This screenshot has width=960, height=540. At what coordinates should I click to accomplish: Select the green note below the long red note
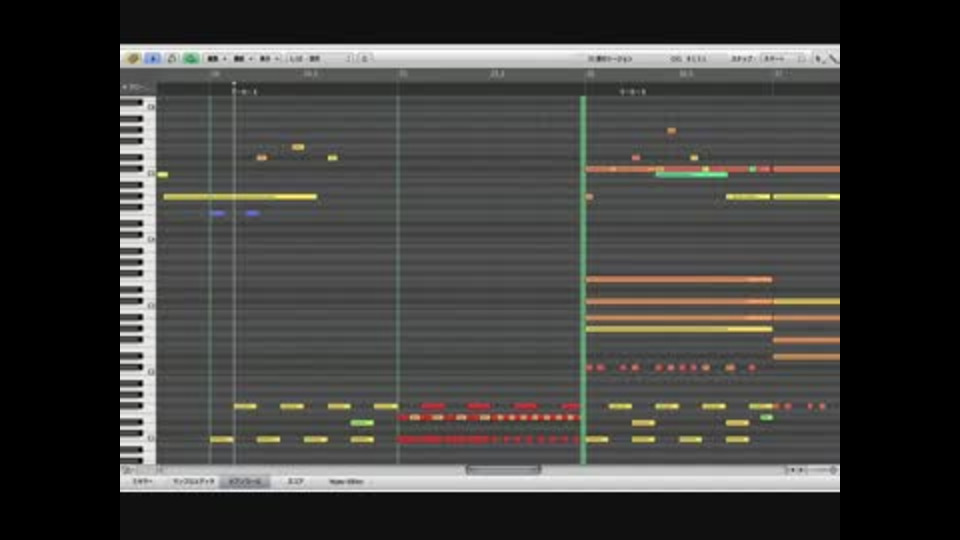click(x=692, y=175)
